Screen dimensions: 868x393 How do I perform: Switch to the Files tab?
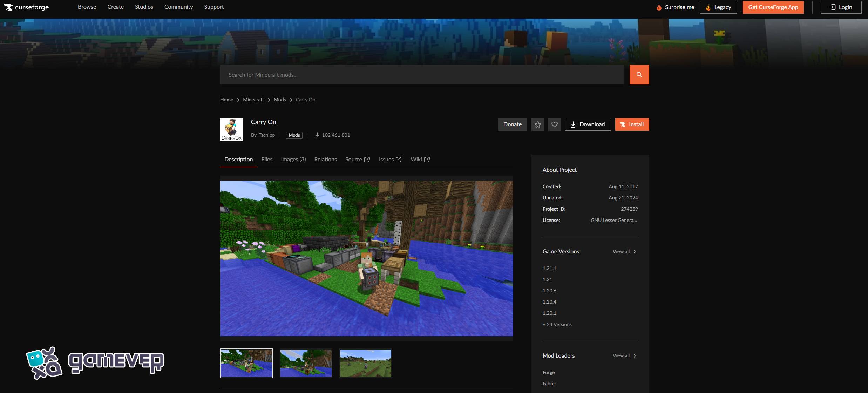pyautogui.click(x=266, y=160)
